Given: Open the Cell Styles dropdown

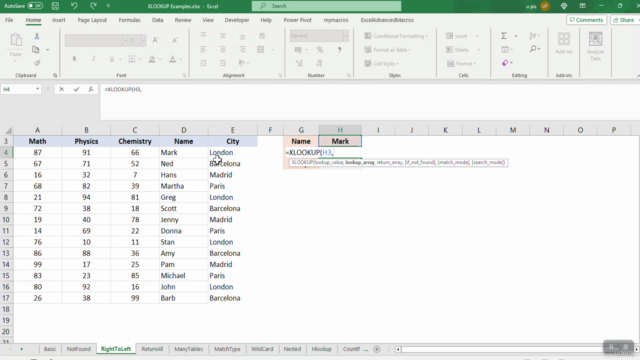Looking at the screenshot, I should pyautogui.click(x=382, y=64).
